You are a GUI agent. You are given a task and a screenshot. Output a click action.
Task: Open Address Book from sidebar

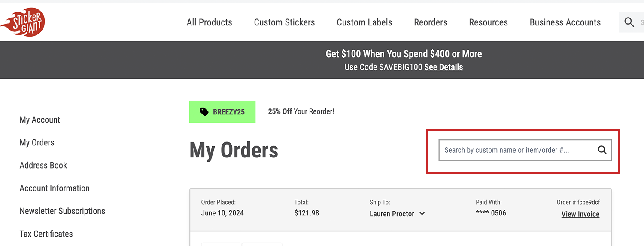point(43,165)
